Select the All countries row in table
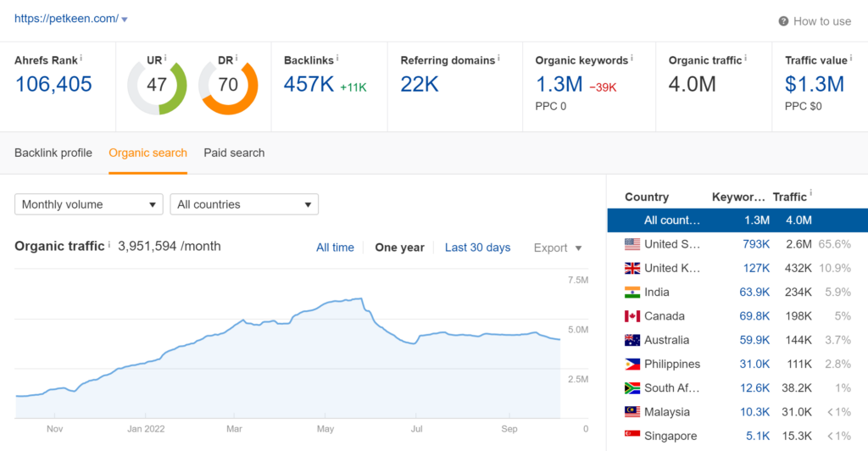 coord(737,220)
